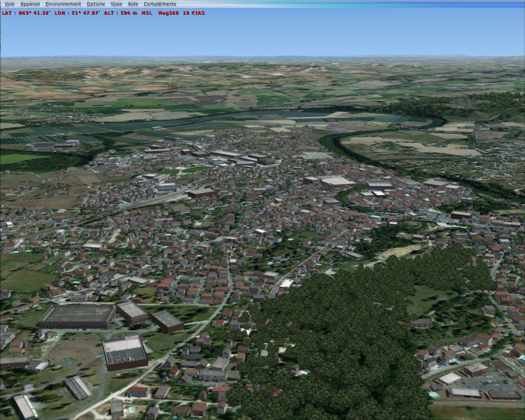Click the LAT latitude readout in red
This screenshot has width=525, height=420.
point(20,13)
